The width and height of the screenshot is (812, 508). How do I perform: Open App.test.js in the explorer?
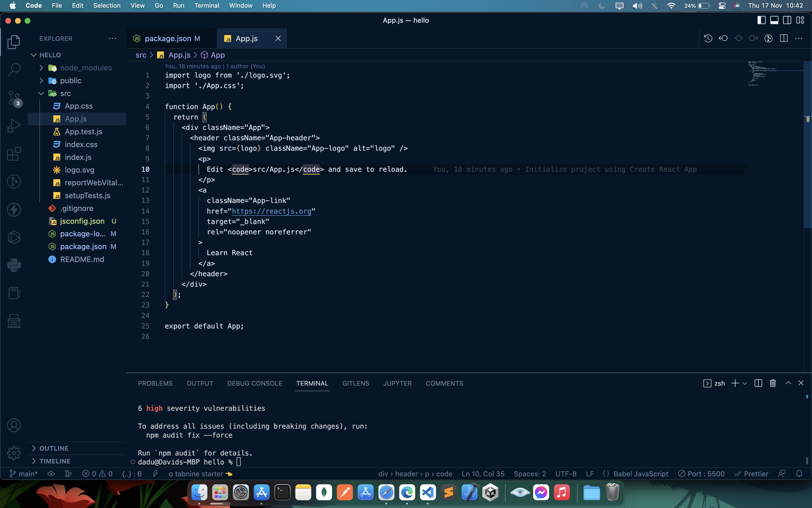[83, 131]
